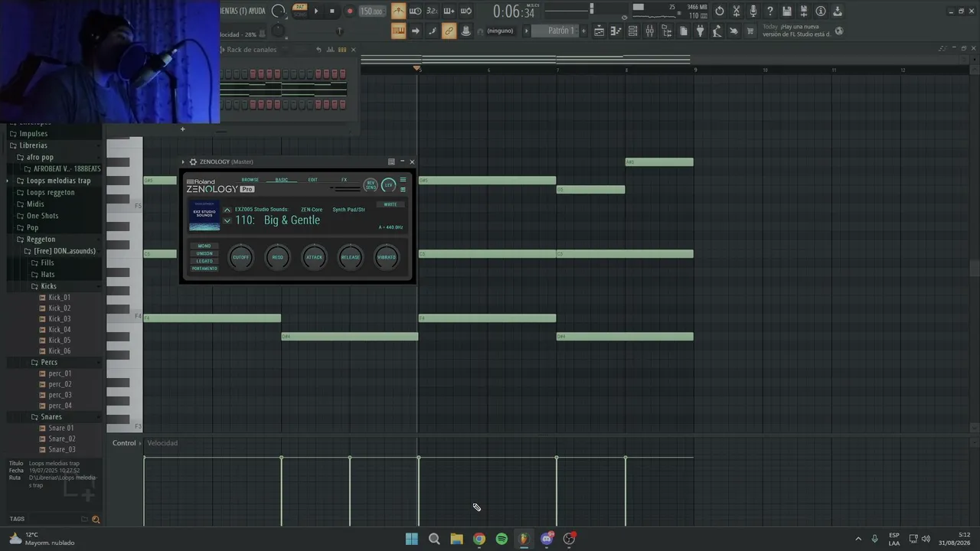Open Spotify from the taskbar
The width and height of the screenshot is (980, 551).
point(501,539)
